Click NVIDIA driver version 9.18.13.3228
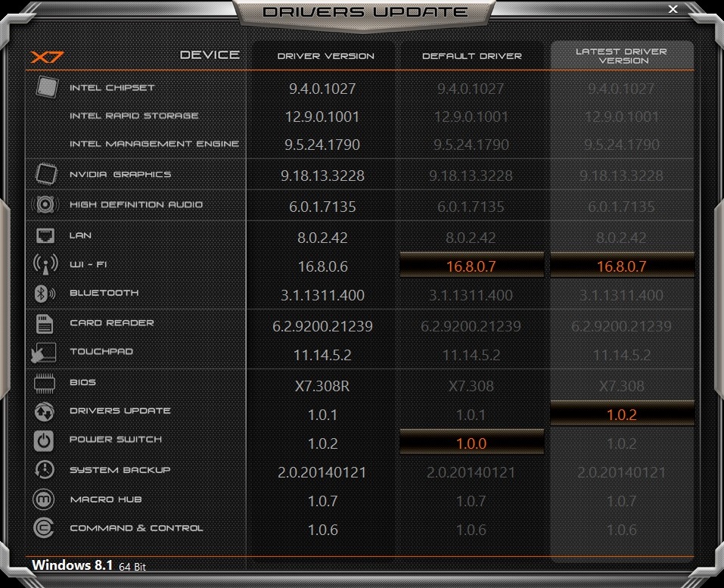Viewport: 724px width, 588px height. (x=322, y=176)
